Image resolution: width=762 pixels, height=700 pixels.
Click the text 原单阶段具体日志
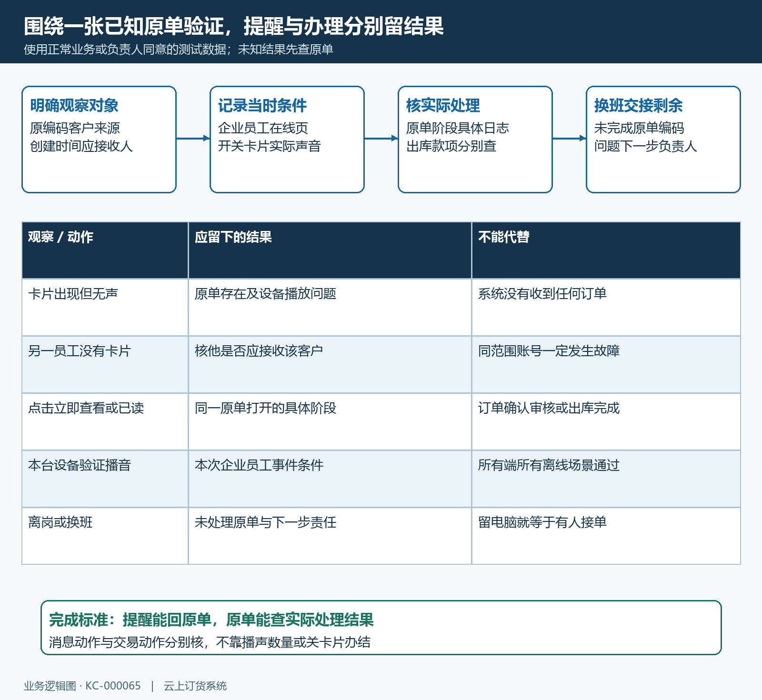pyautogui.click(x=458, y=128)
